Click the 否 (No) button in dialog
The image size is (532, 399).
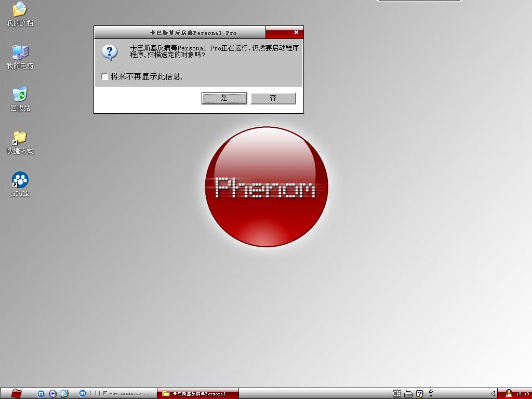coord(273,98)
